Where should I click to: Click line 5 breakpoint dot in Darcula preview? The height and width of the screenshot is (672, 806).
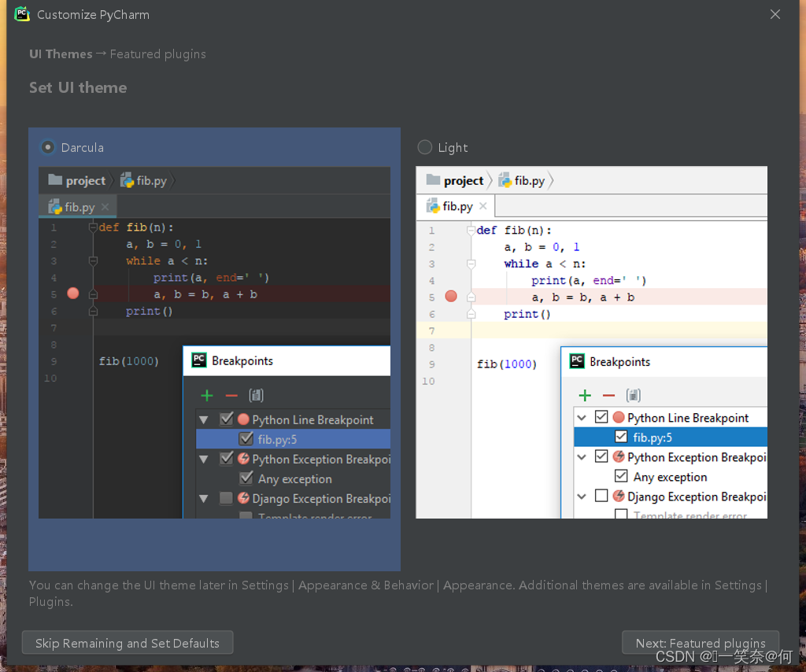click(73, 294)
